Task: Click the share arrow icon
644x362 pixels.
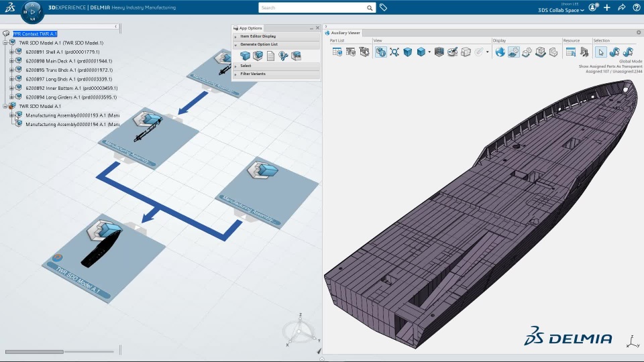Action: click(x=622, y=7)
